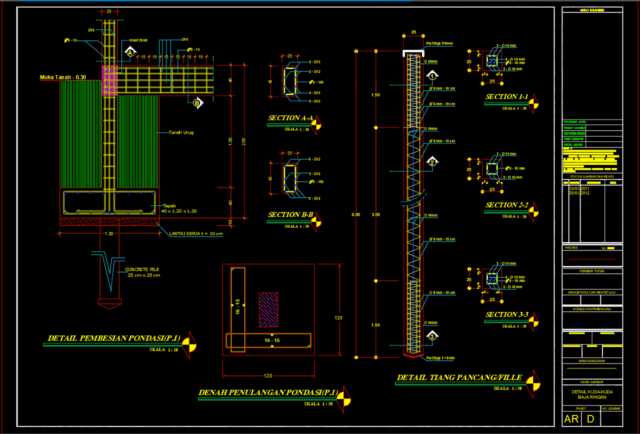640x434 pixels.
Task: Select the magenta hatched column joint
Action: [x=109, y=80]
